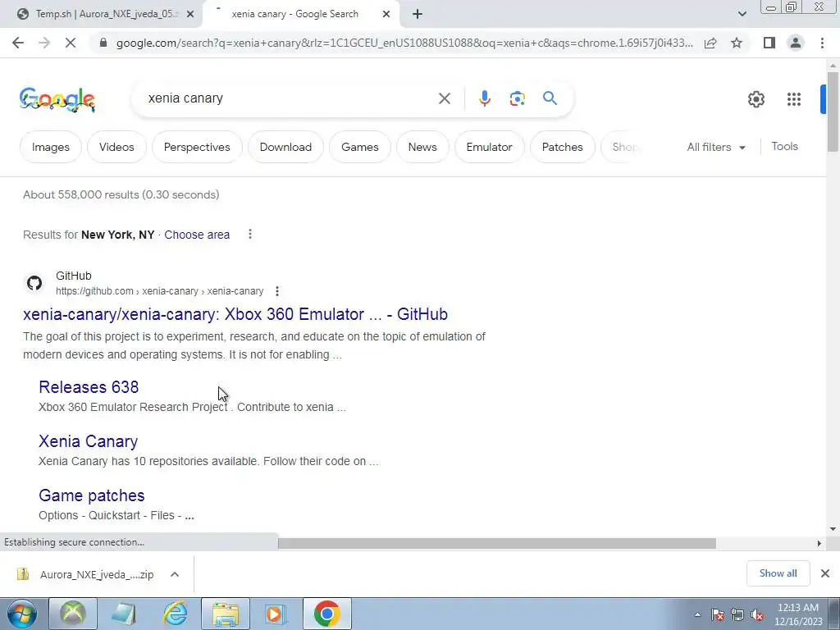The image size is (840, 630).
Task: Open Windows Start menu
Action: pos(21,614)
